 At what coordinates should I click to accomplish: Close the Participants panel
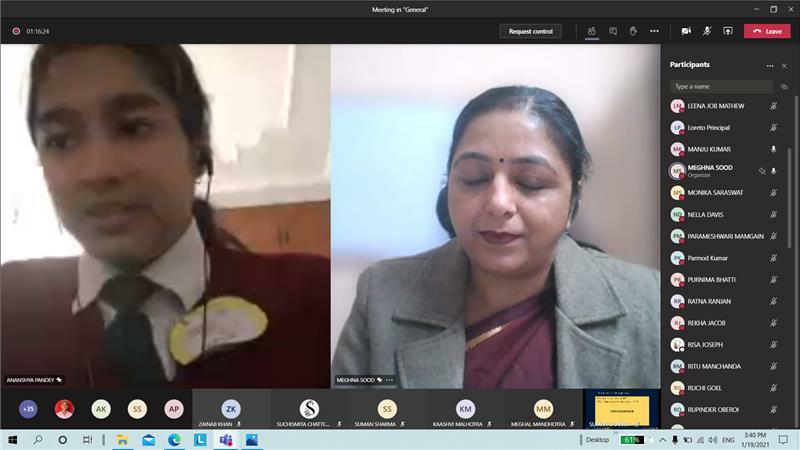pyautogui.click(x=785, y=65)
